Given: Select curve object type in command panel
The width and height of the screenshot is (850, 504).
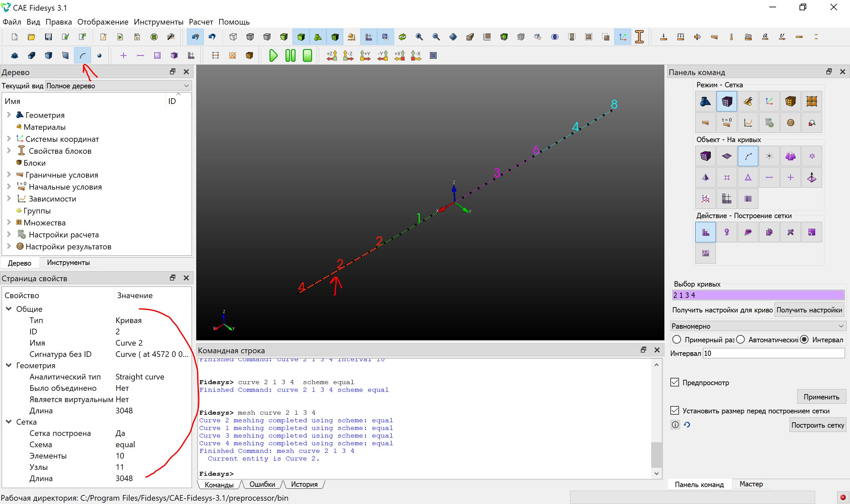Looking at the screenshot, I should pos(748,156).
